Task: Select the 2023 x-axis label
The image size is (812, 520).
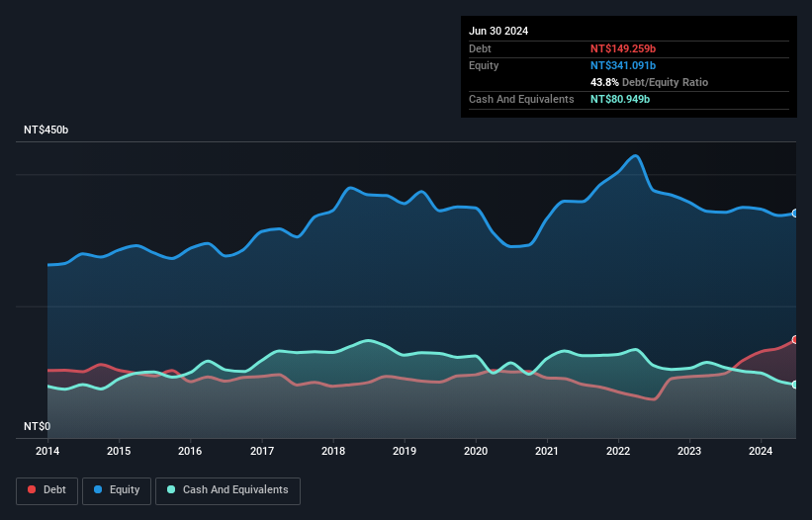Action: (689, 451)
